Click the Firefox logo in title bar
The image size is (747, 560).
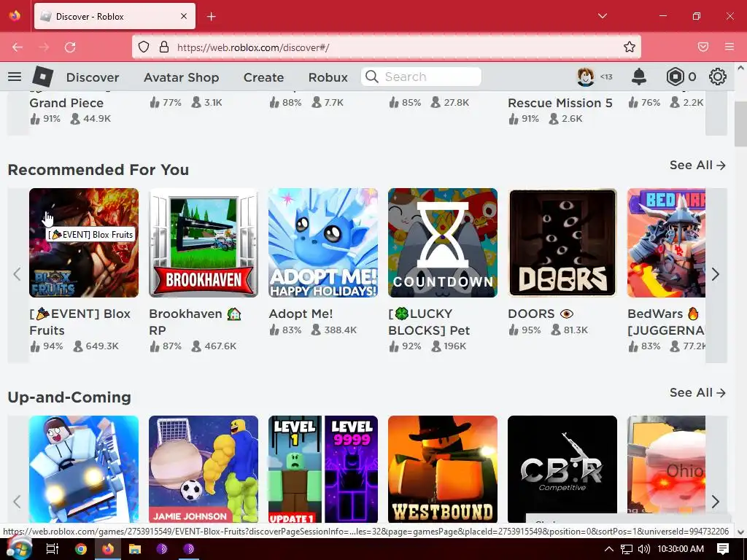click(x=15, y=16)
